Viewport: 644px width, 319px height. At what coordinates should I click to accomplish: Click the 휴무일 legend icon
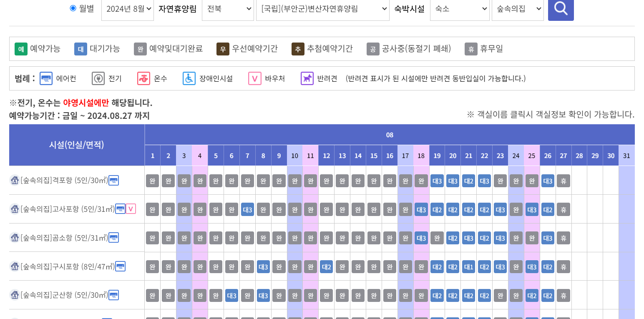click(471, 49)
